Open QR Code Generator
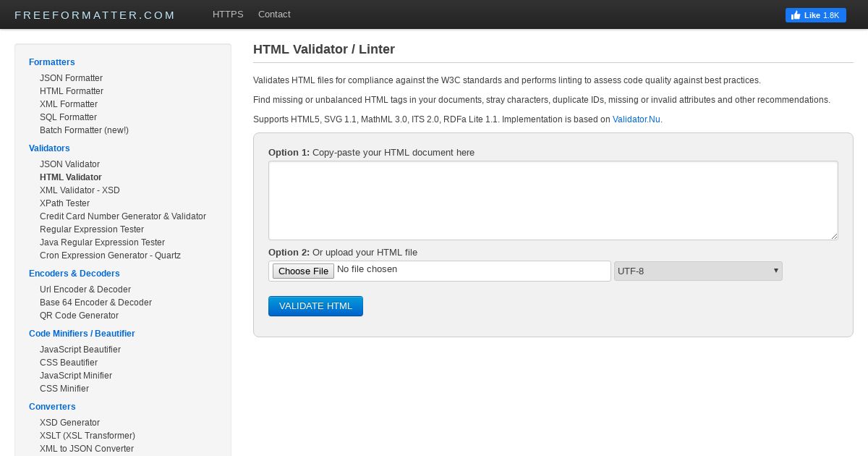 coord(79,316)
